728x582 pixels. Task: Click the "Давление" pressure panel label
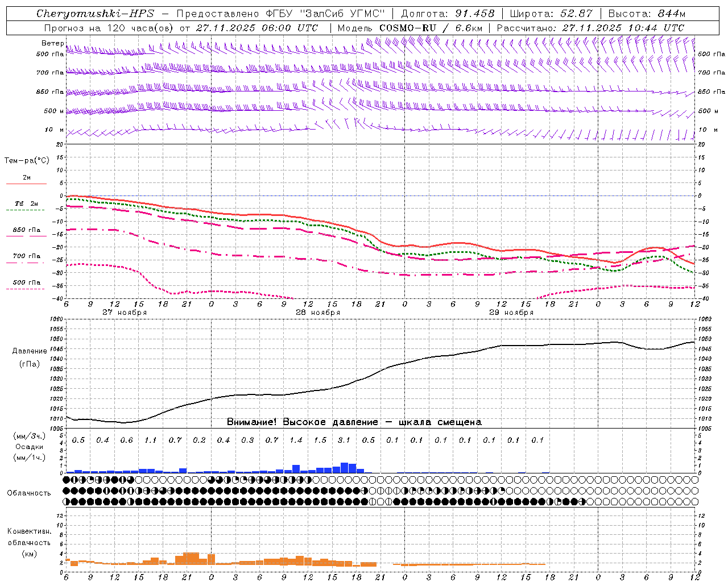(30, 351)
